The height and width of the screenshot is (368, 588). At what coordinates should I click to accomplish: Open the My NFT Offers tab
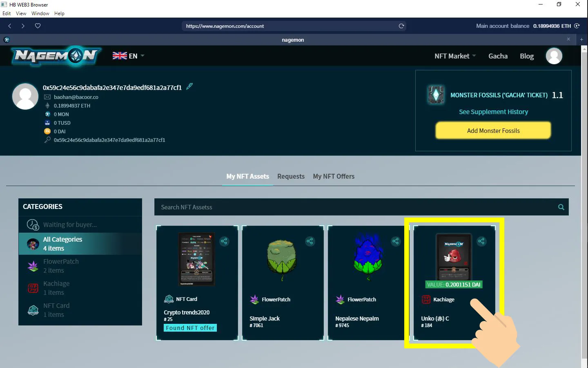coord(334,176)
